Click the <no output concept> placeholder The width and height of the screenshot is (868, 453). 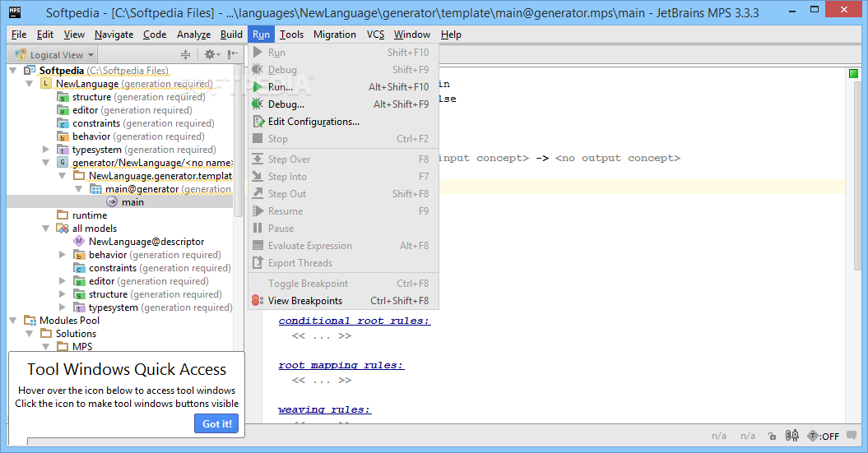(618, 158)
